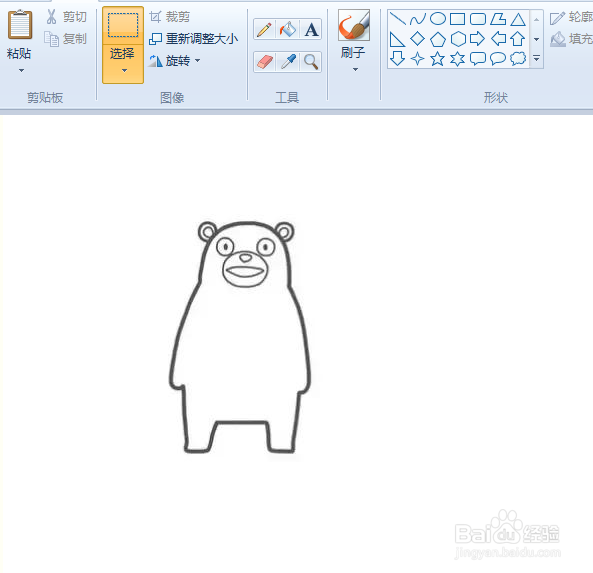Select the Six-point star shape
The width and height of the screenshot is (593, 573).
point(458,59)
